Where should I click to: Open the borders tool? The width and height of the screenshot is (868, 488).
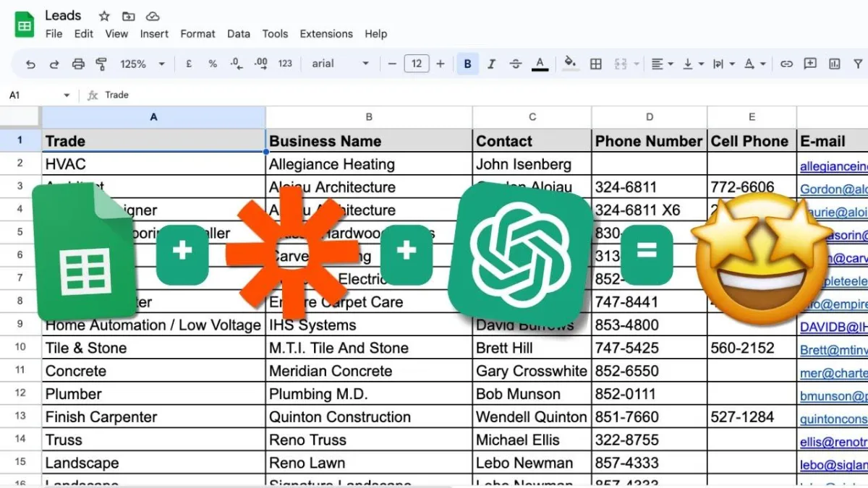(x=596, y=64)
